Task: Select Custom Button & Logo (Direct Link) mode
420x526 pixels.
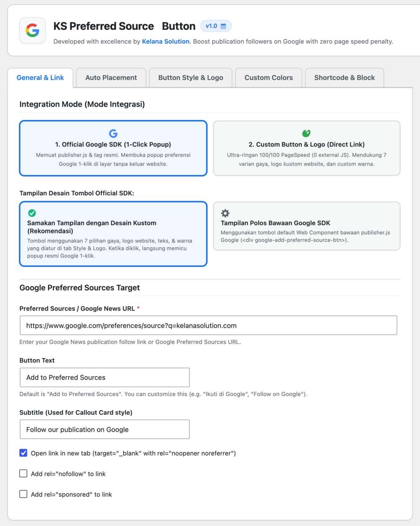Action: tap(307, 148)
